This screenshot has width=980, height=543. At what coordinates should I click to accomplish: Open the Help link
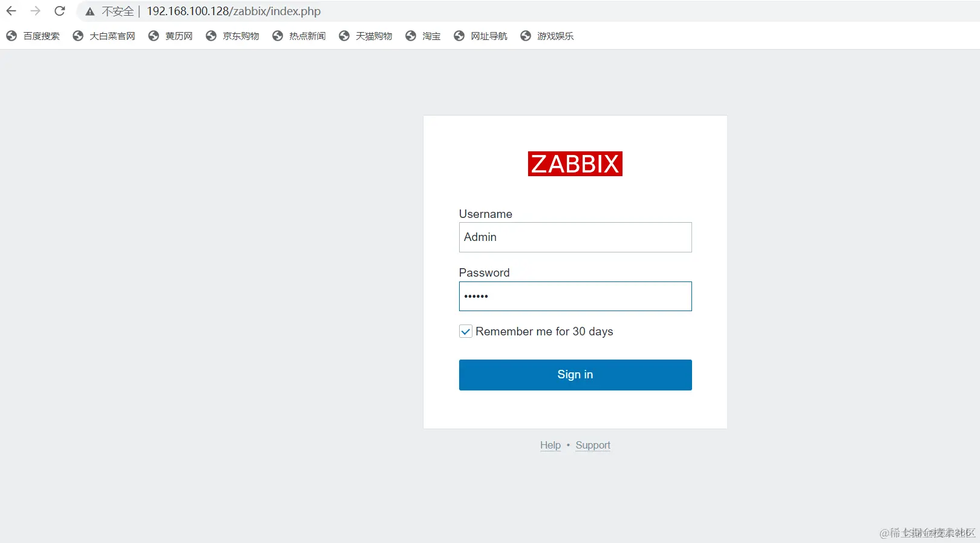(550, 445)
